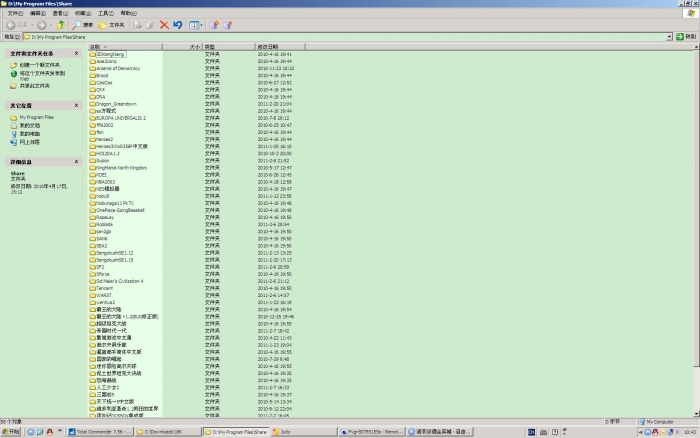Open the Forward button history dropdown arrow
This screenshot has width=700, height=438.
click(x=49, y=24)
